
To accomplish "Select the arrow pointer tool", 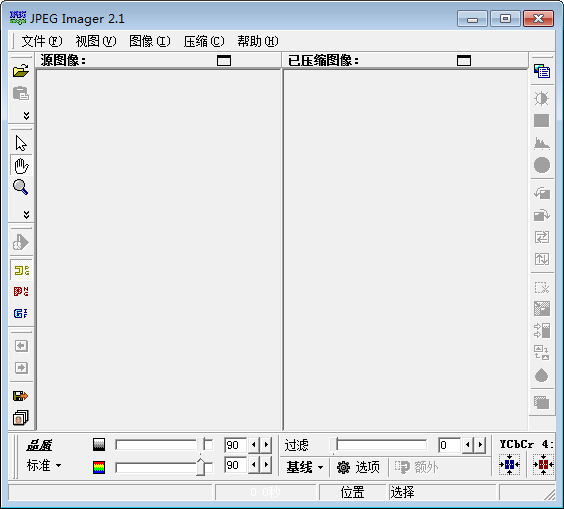I will point(21,143).
